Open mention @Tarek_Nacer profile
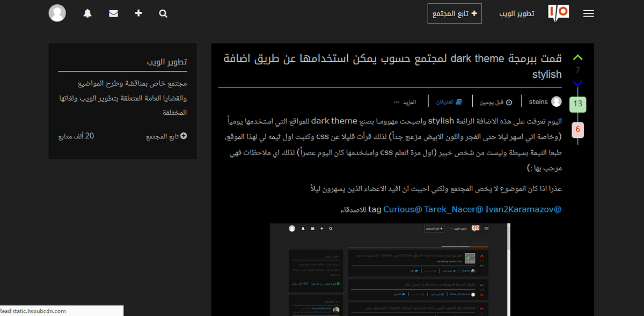The image size is (644, 316). click(x=453, y=209)
